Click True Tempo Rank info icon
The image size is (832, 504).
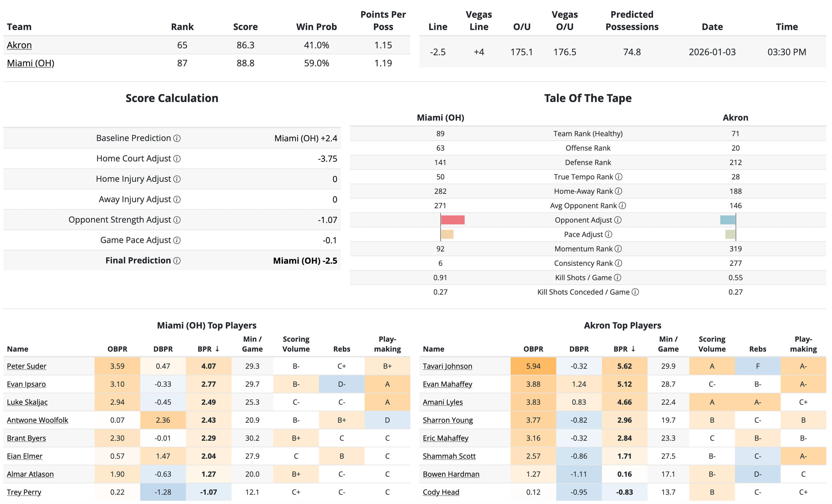(619, 177)
